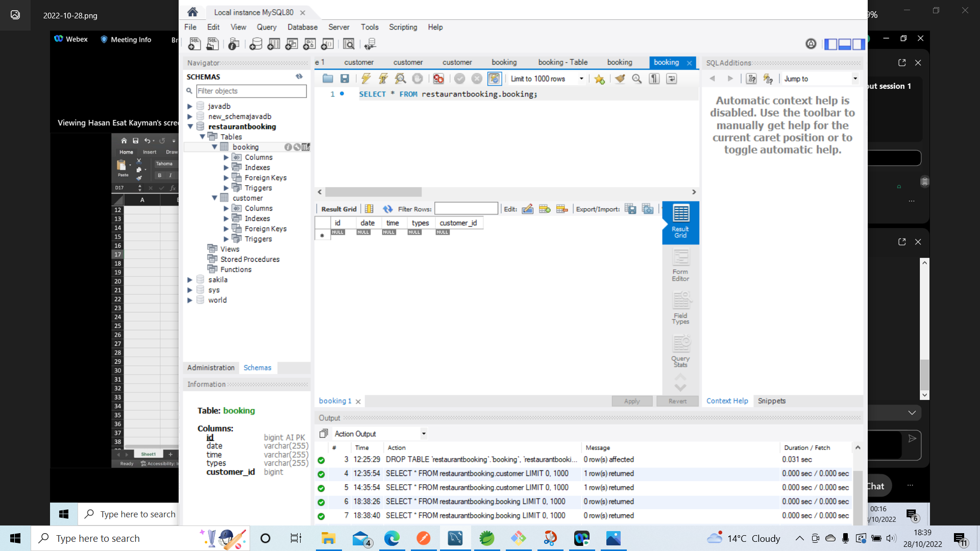980x551 pixels.
Task: Create new stored procedure icon
Action: [309, 44]
